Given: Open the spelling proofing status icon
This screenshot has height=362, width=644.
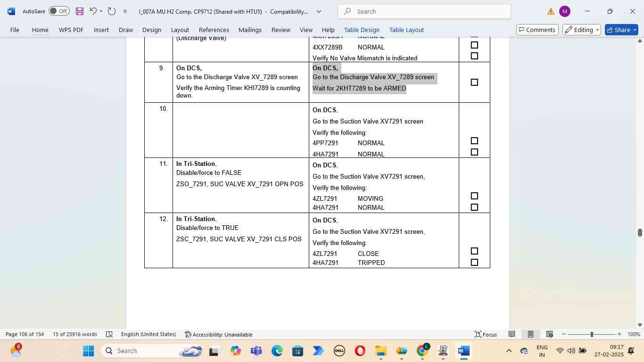Looking at the screenshot, I should [109, 334].
